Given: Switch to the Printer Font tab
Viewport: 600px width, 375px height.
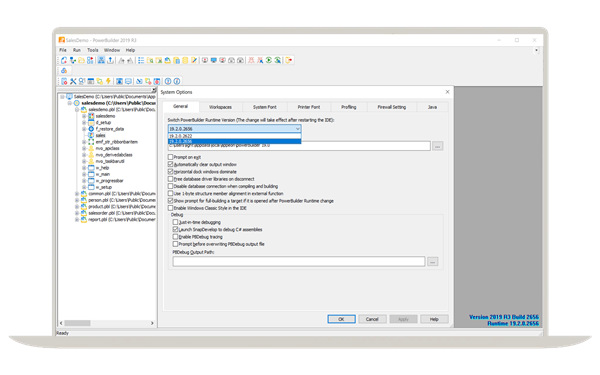Looking at the screenshot, I should pyautogui.click(x=309, y=107).
